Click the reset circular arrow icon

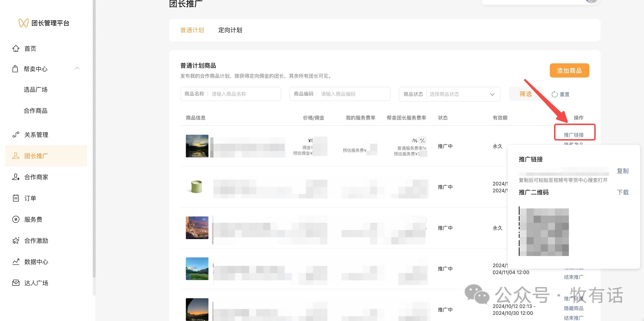[x=554, y=94]
